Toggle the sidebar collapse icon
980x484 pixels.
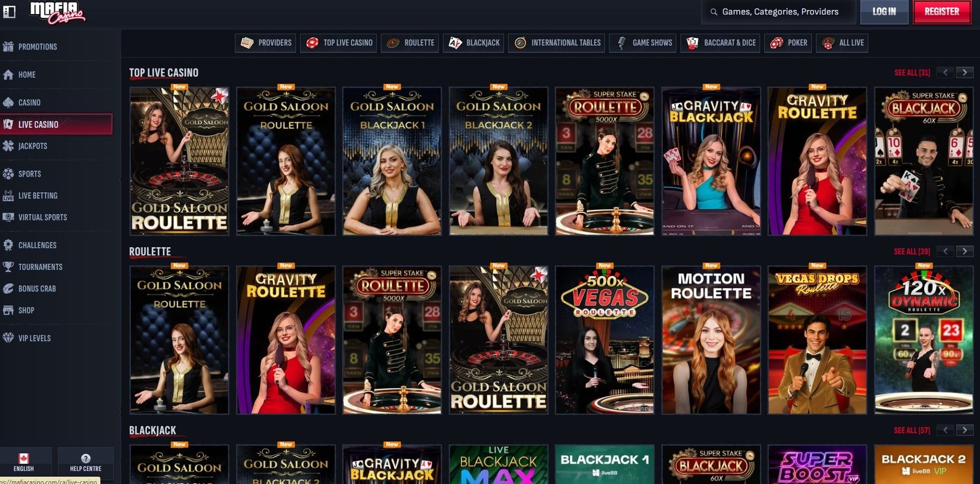point(9,12)
